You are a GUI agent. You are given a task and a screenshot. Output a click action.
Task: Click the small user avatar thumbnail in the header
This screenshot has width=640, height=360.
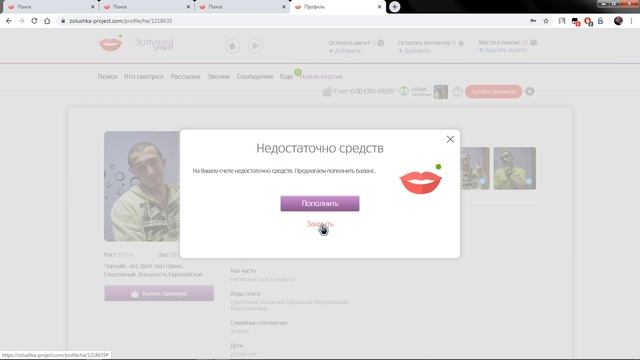[440, 91]
